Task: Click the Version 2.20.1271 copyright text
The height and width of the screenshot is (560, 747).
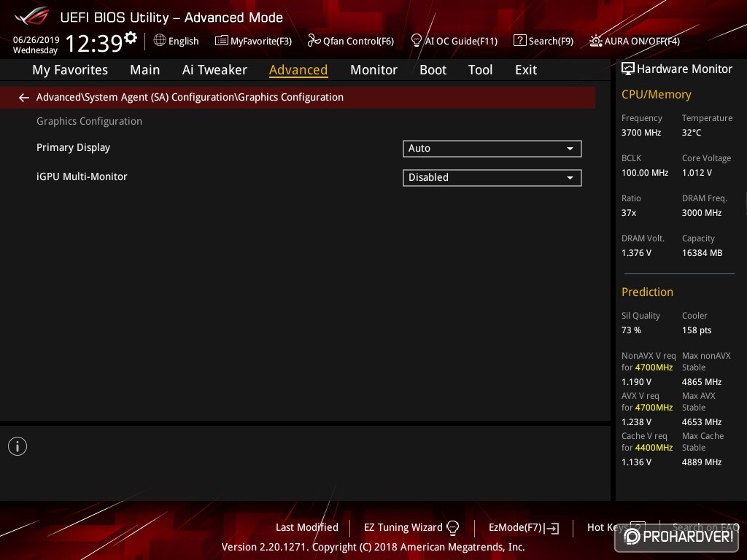Action: pos(373,547)
